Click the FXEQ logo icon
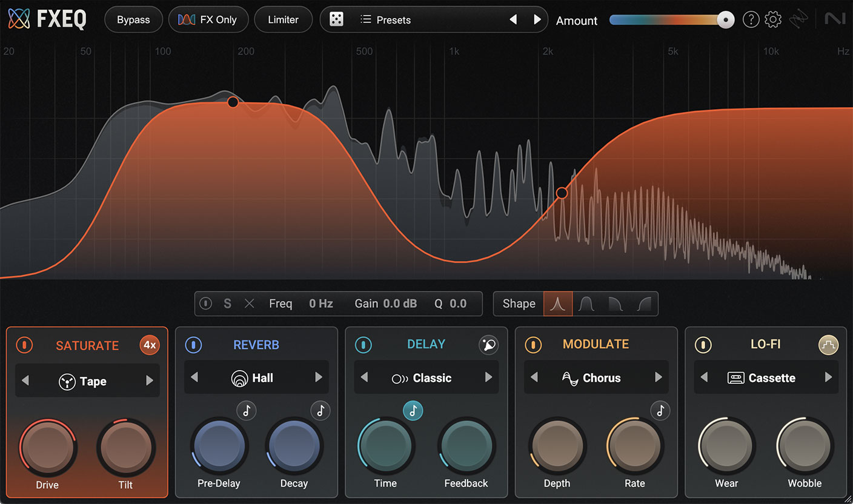 19,19
